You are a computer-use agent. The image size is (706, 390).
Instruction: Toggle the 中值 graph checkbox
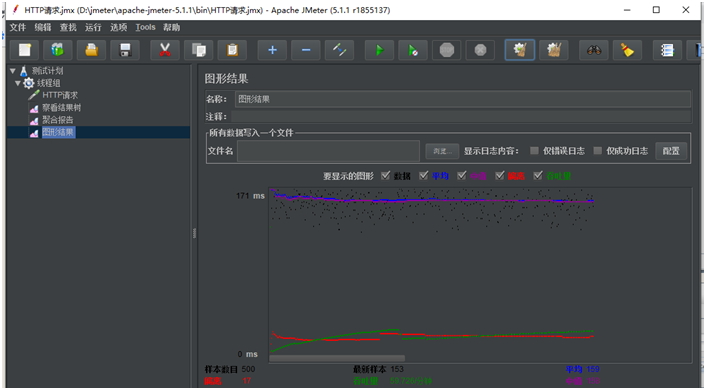coord(462,176)
